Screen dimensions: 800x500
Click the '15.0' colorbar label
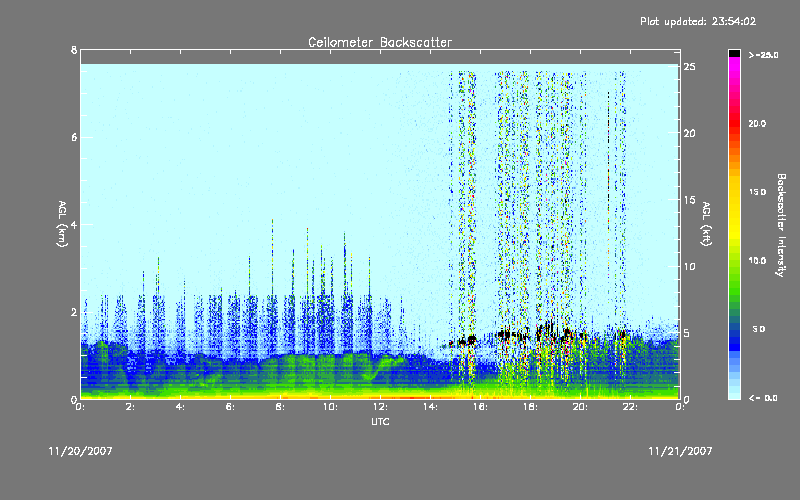(757, 192)
